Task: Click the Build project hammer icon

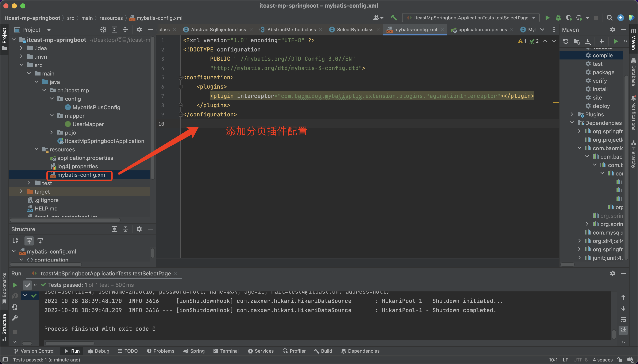Action: pyautogui.click(x=394, y=18)
